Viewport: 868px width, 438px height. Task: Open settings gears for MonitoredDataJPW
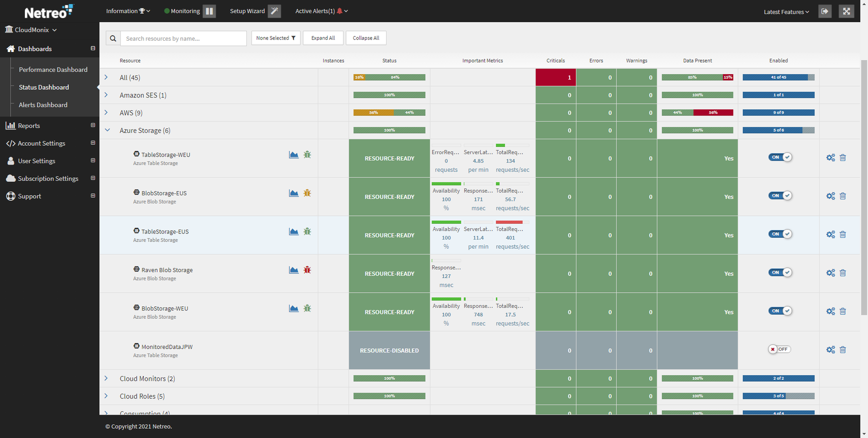click(x=830, y=350)
